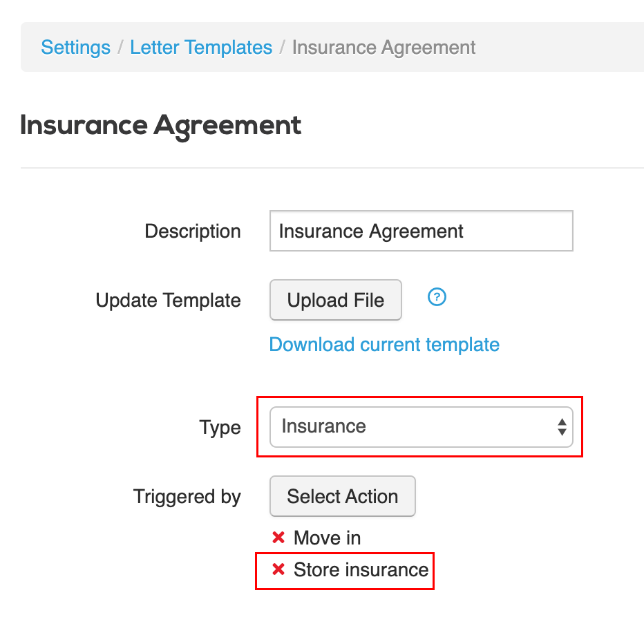Download the current template
This screenshot has width=644, height=644.
point(384,344)
